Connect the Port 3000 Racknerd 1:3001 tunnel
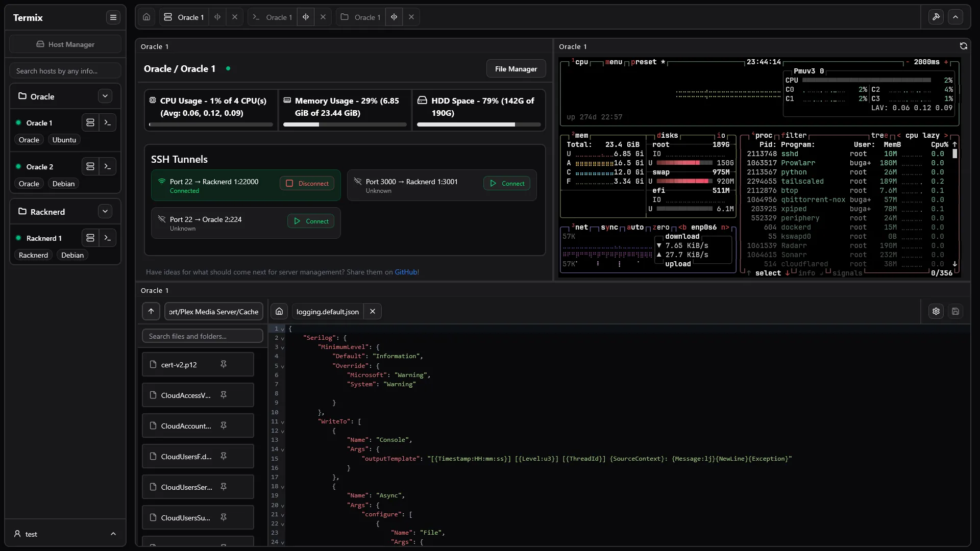980x551 pixels. point(507,183)
